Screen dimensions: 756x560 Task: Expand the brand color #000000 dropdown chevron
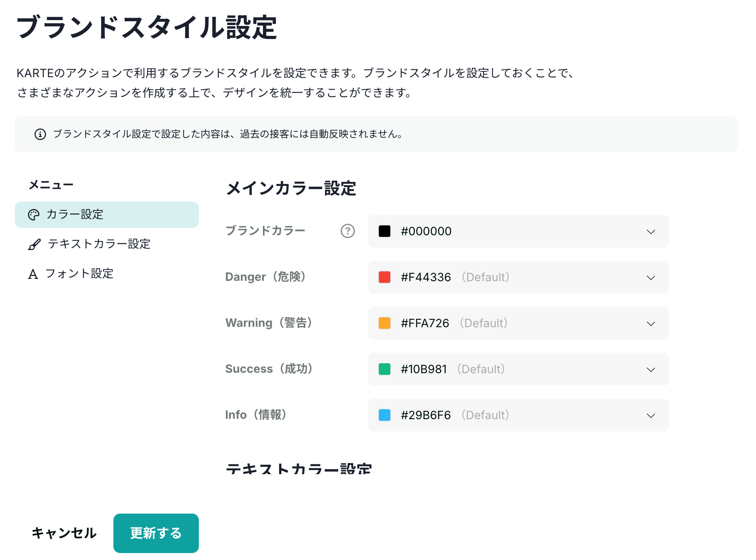(x=651, y=232)
